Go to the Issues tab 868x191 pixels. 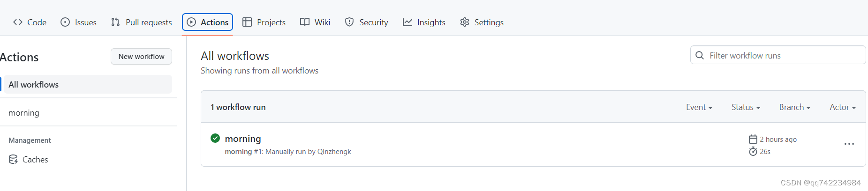pos(79,22)
